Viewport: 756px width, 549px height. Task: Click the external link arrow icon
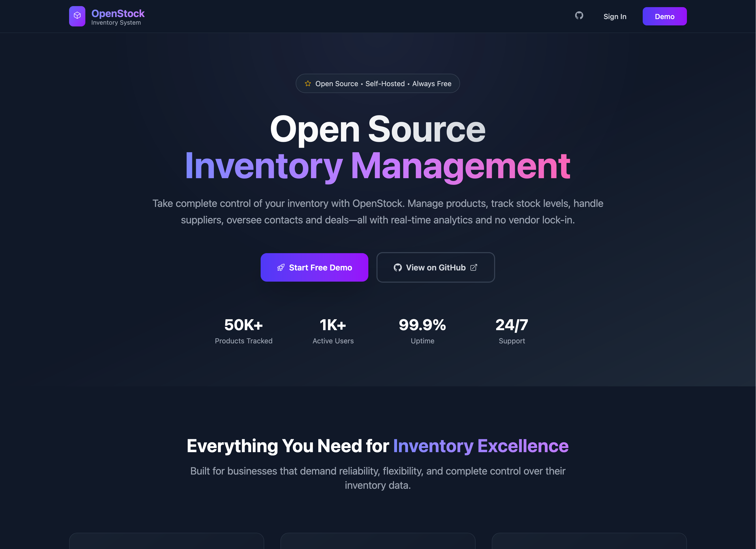click(x=474, y=267)
